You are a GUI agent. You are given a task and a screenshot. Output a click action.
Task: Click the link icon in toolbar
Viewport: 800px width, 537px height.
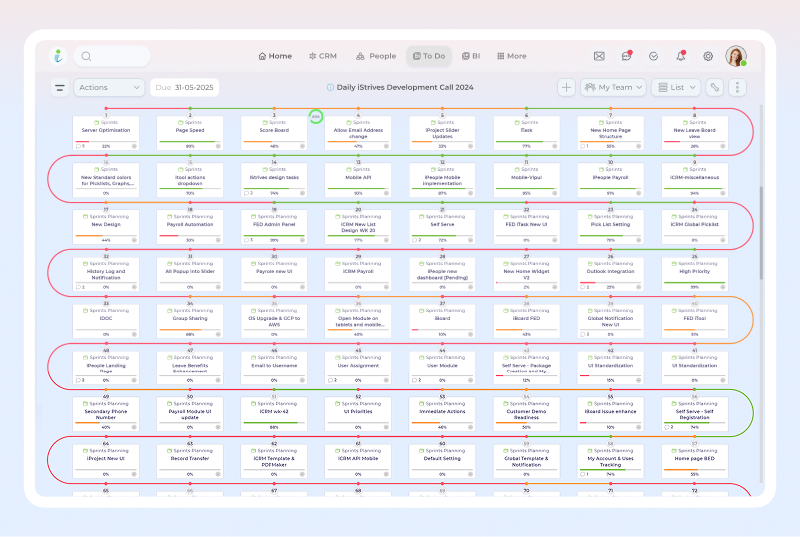(x=714, y=88)
